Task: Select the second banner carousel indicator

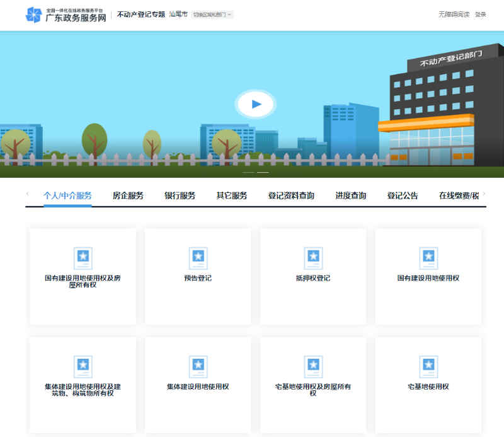Action: pos(263,172)
